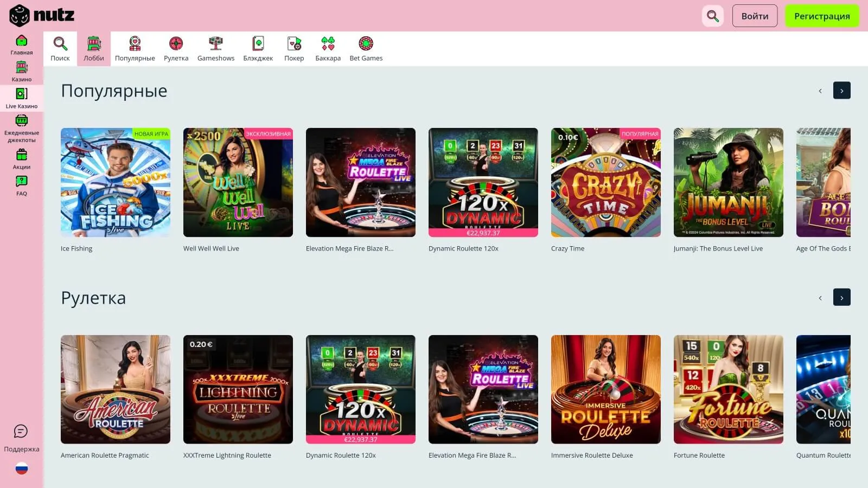Open the Покер category tab
This screenshot has width=868, height=488.
pyautogui.click(x=294, y=49)
